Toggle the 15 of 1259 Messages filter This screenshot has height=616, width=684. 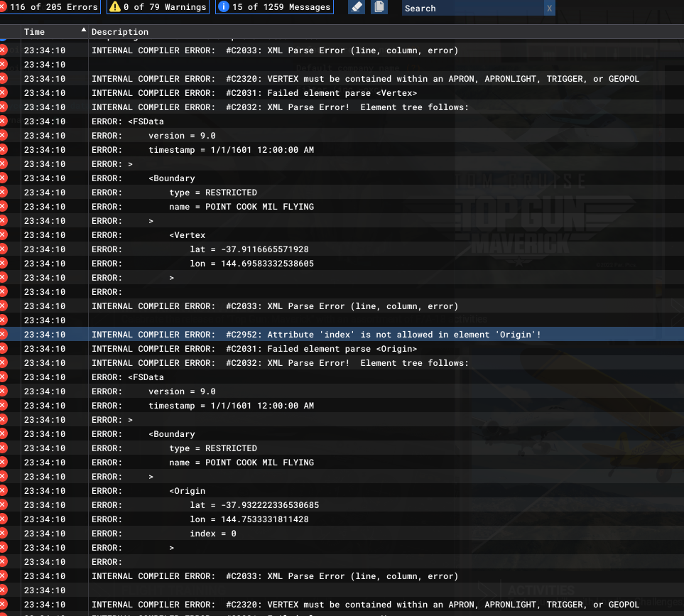274,7
